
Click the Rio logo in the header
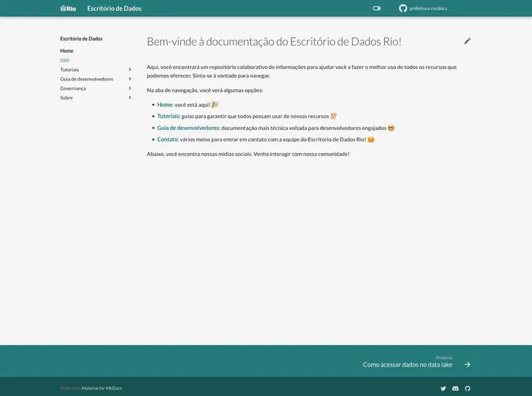click(68, 9)
